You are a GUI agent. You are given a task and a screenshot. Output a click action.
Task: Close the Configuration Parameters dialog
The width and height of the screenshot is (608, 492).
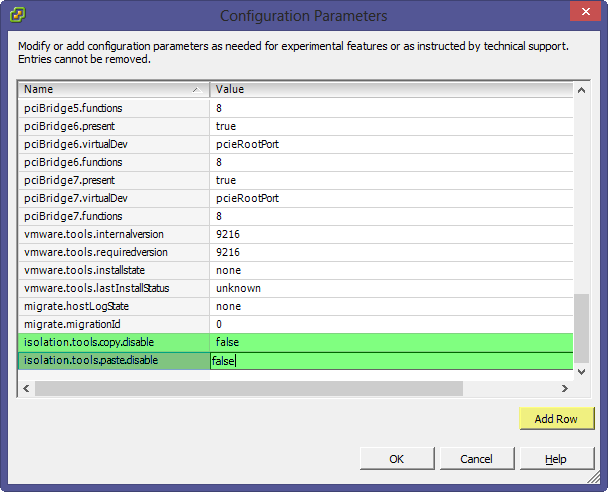point(586,11)
